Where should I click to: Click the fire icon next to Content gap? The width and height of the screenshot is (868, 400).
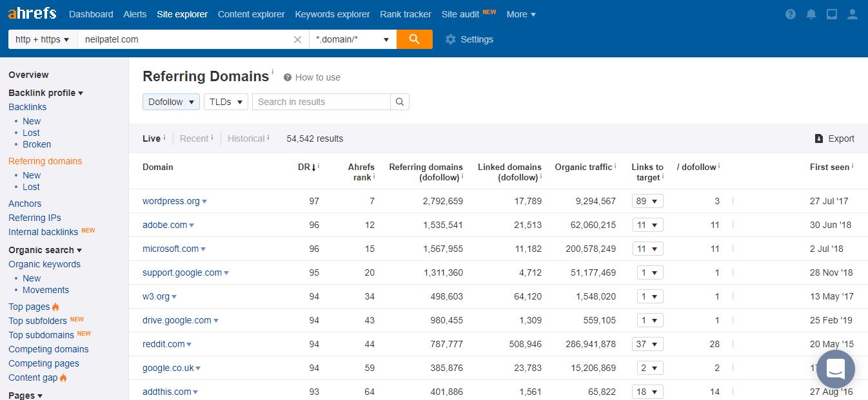(63, 377)
